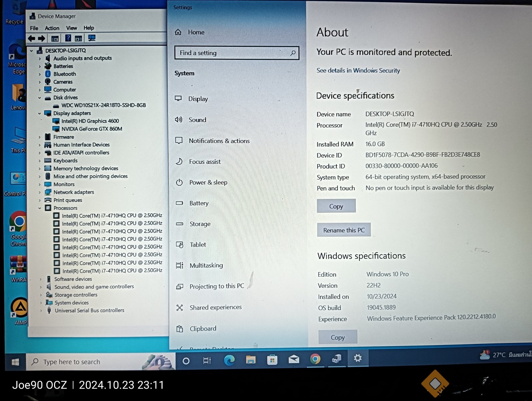Click the Scan for hardware changes monitor icon

point(92,38)
